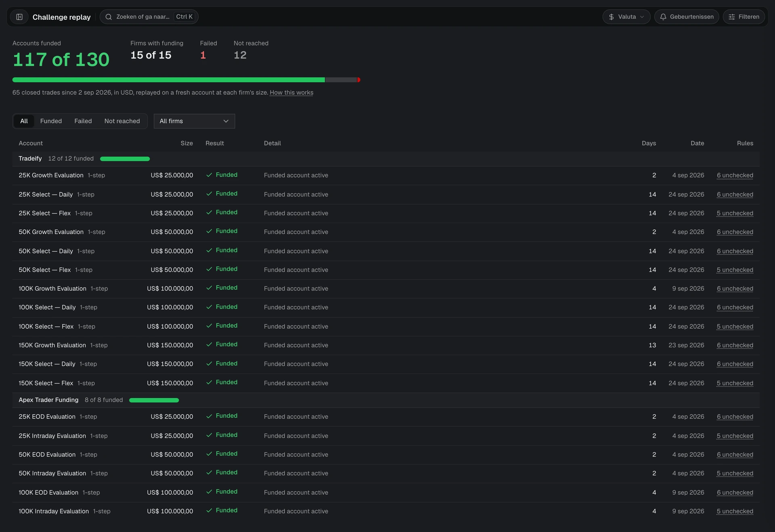Select the All filter tab

[24, 121]
